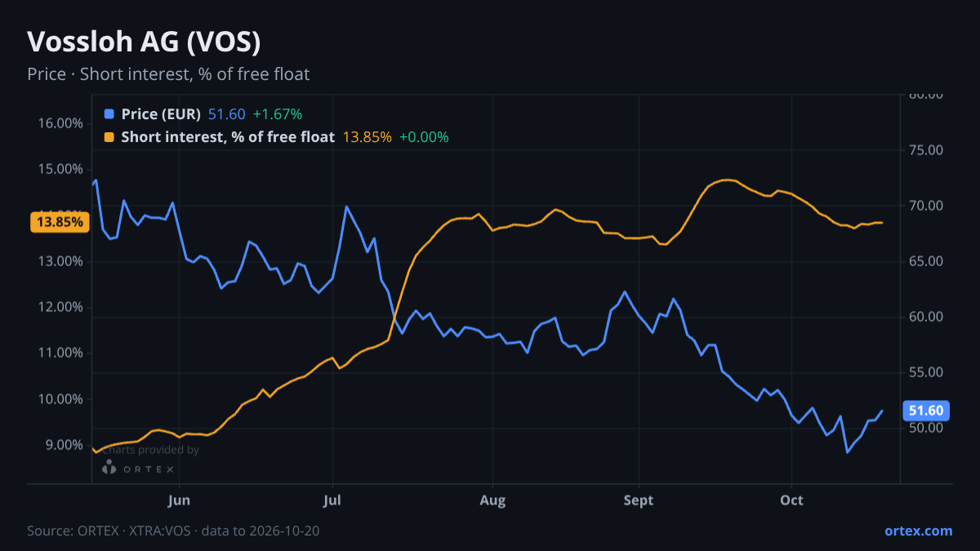Open the ortex.com link

point(919,531)
